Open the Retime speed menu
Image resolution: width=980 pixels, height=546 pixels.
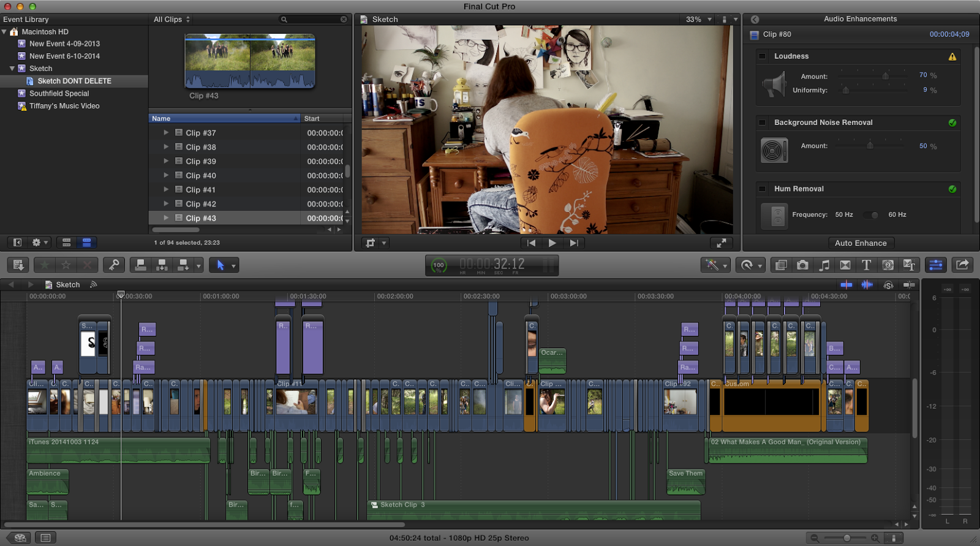751,265
